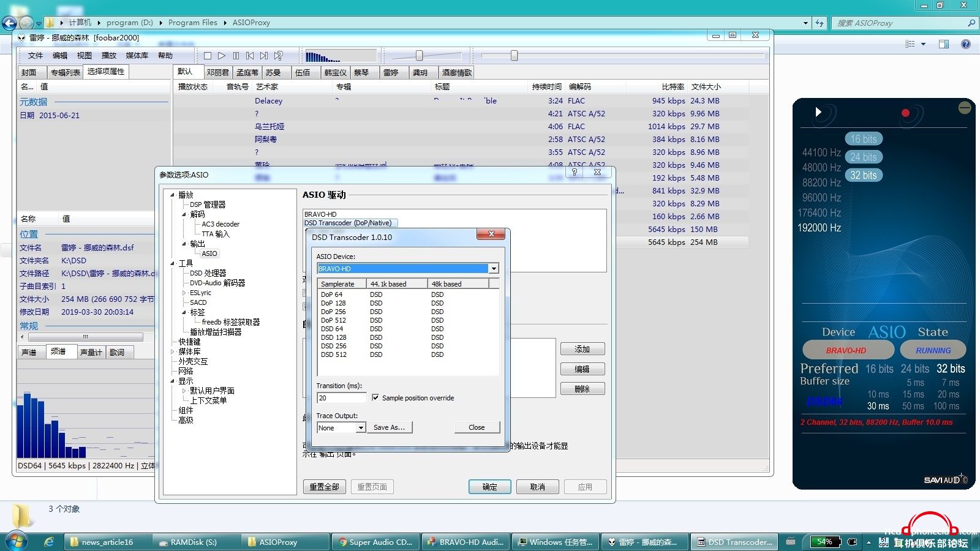
Task: Expand the ESLyric tree node
Action: (184, 293)
